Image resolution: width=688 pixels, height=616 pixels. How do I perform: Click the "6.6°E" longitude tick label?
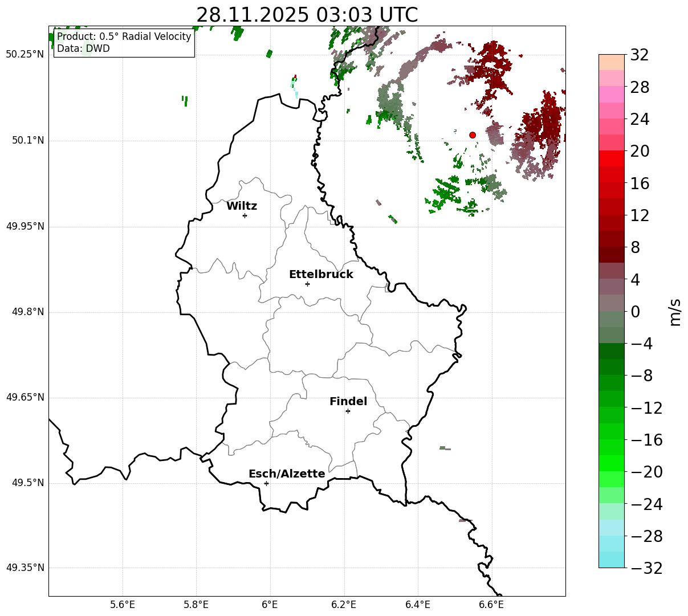[x=491, y=605]
